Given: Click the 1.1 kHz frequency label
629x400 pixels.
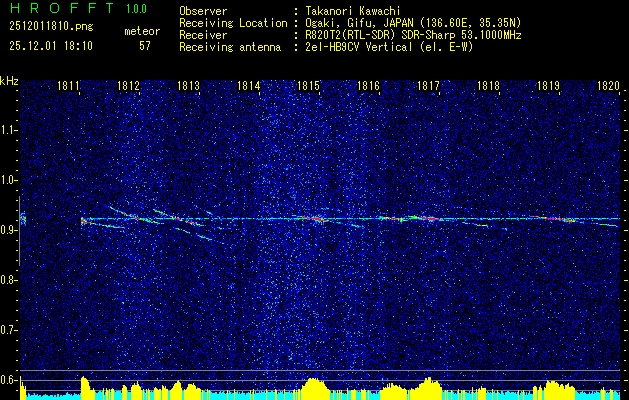Looking at the screenshot, I should (x=9, y=130).
